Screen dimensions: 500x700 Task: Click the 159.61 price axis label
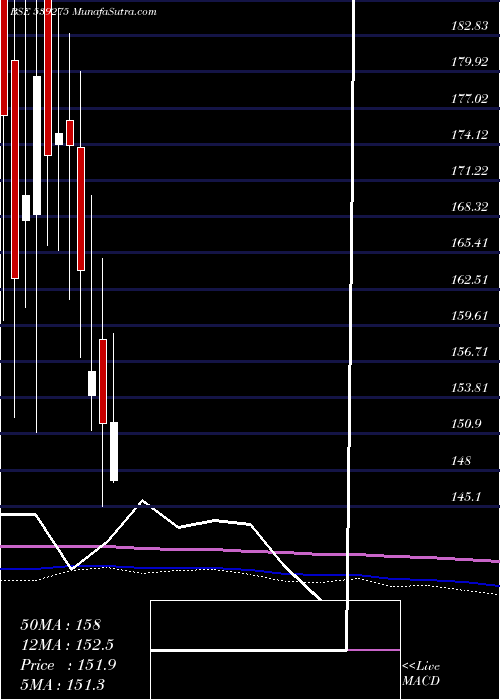[x=470, y=316]
